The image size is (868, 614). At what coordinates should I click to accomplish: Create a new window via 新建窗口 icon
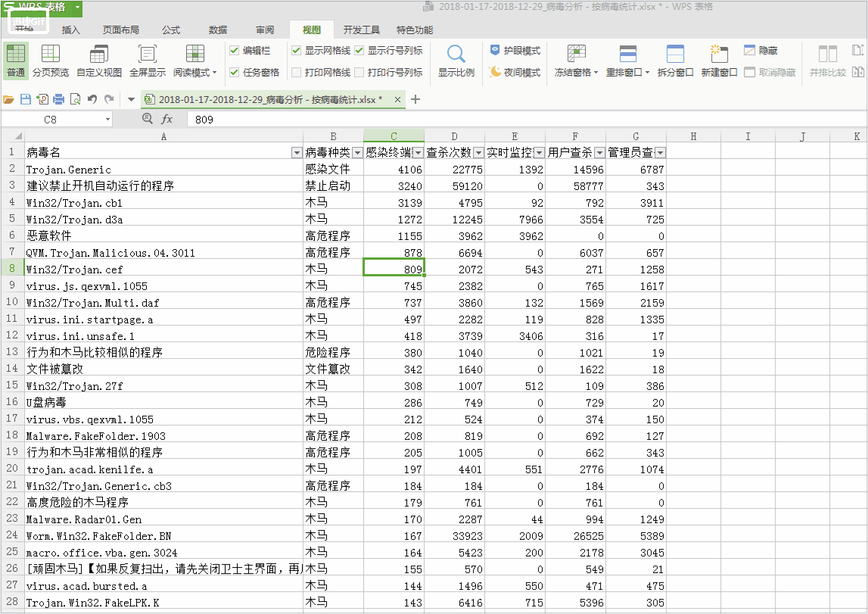pos(719,61)
